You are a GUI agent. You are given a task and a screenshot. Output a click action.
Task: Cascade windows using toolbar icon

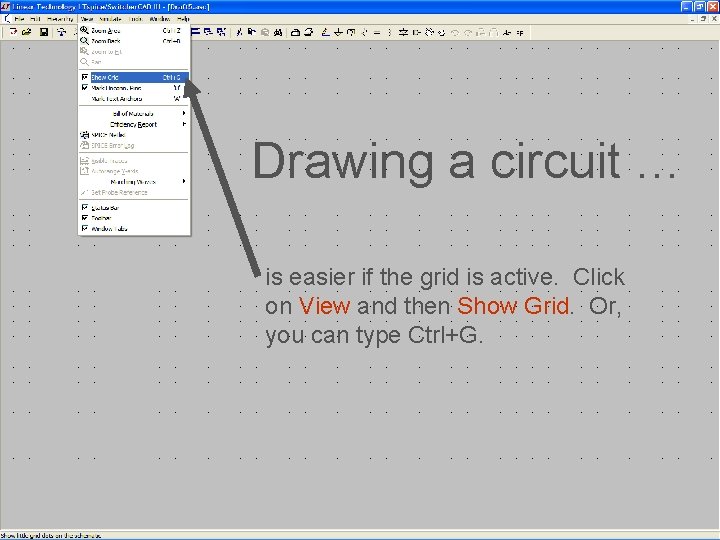pos(208,32)
